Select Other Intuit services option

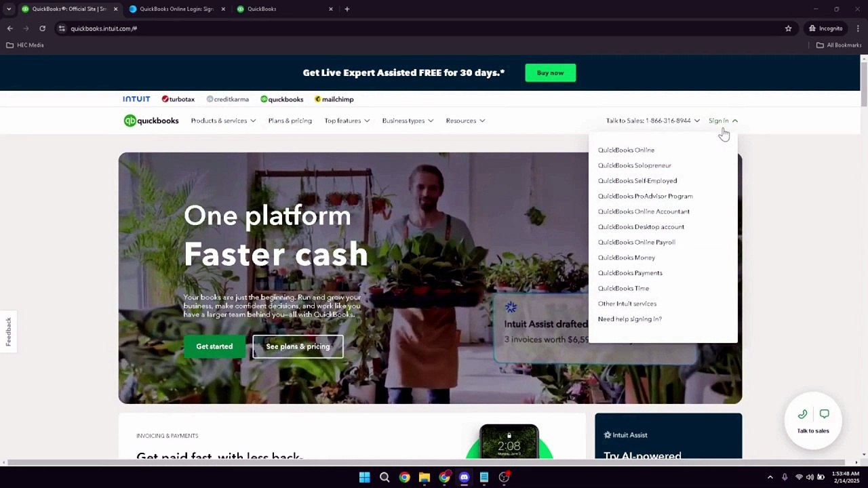pos(627,304)
